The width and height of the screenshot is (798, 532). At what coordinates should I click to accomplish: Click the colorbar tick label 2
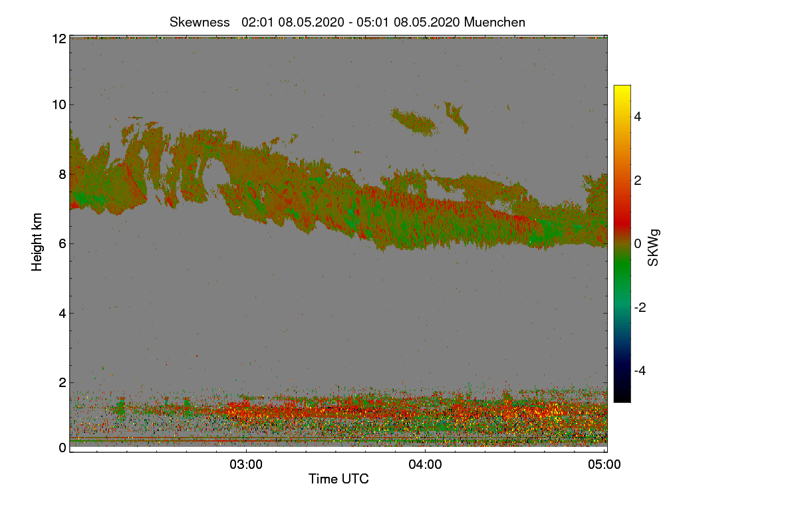tap(637, 180)
